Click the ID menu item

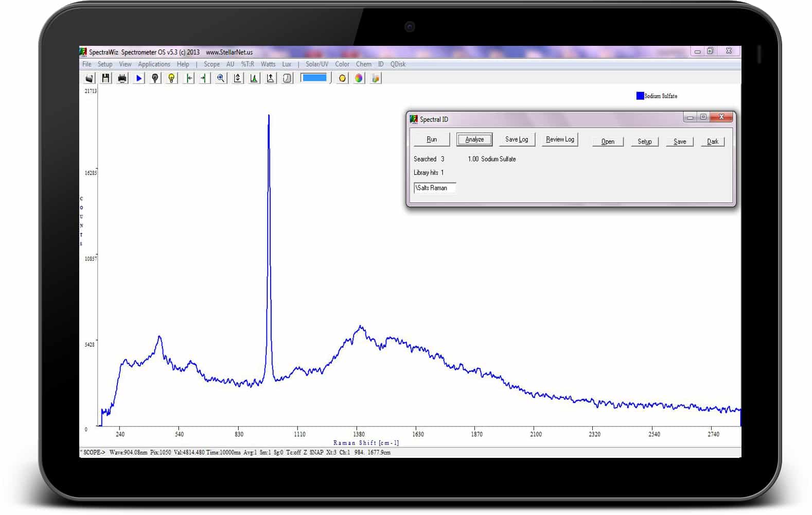pyautogui.click(x=381, y=64)
